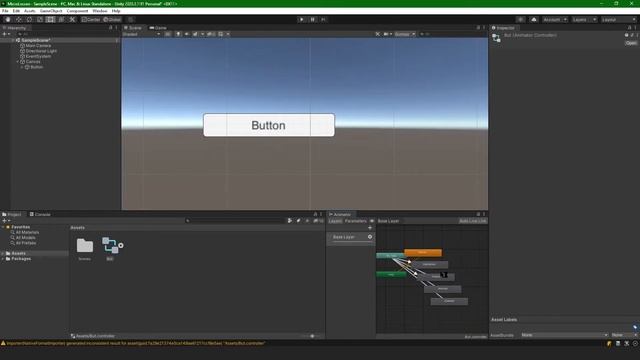Open the Help menu
The image size is (640, 360).
point(116,11)
